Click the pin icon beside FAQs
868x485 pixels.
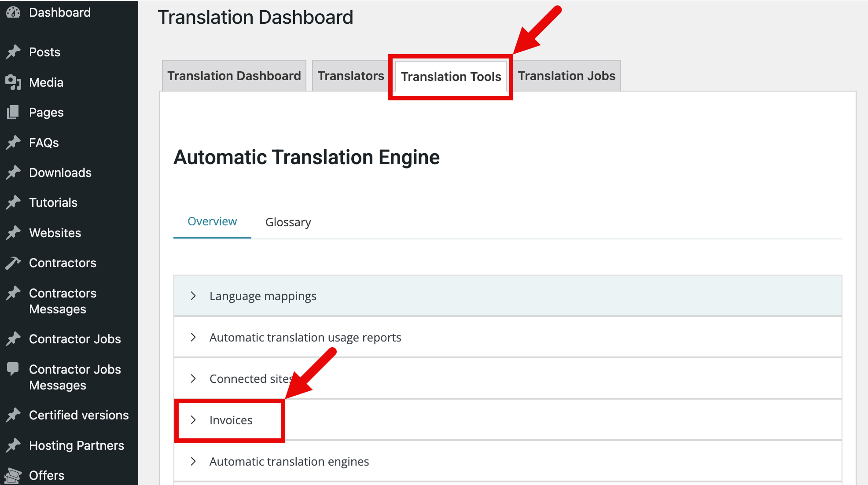(13, 143)
